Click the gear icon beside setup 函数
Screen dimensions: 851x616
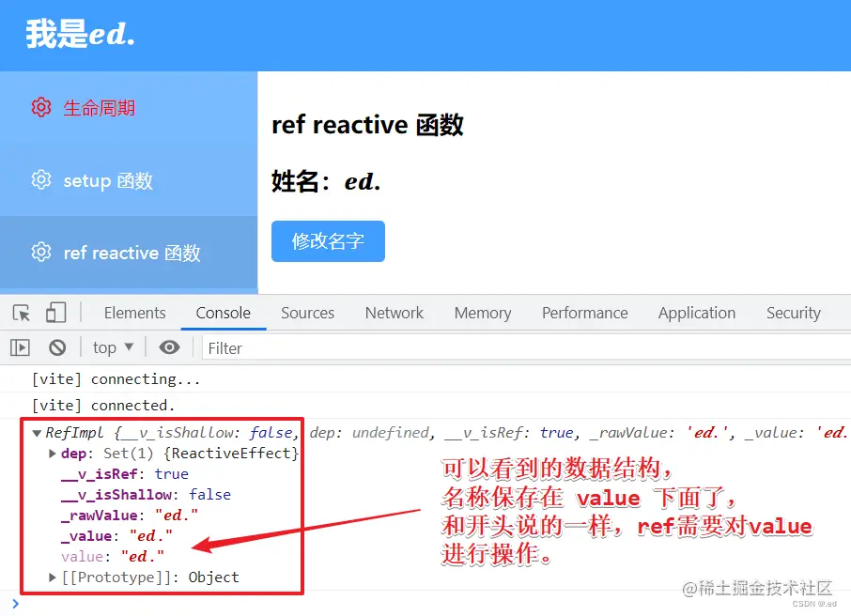tap(41, 179)
